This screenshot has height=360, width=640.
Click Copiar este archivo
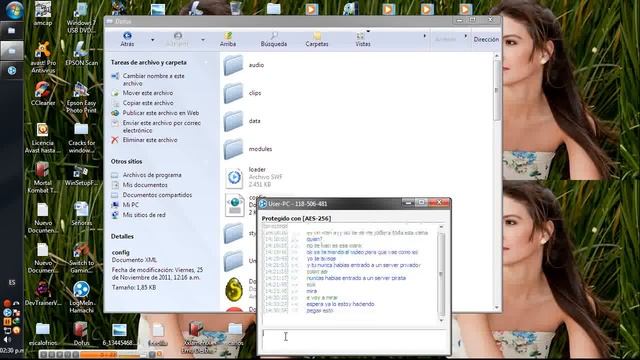(148, 103)
